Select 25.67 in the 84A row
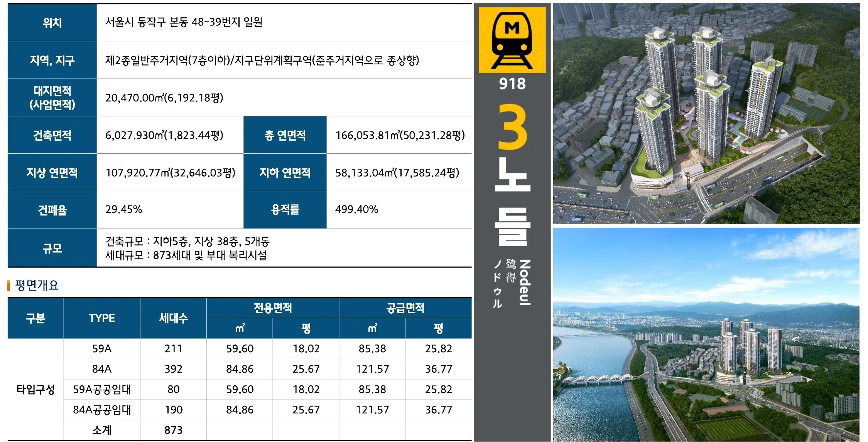868x442 pixels. coord(306,369)
